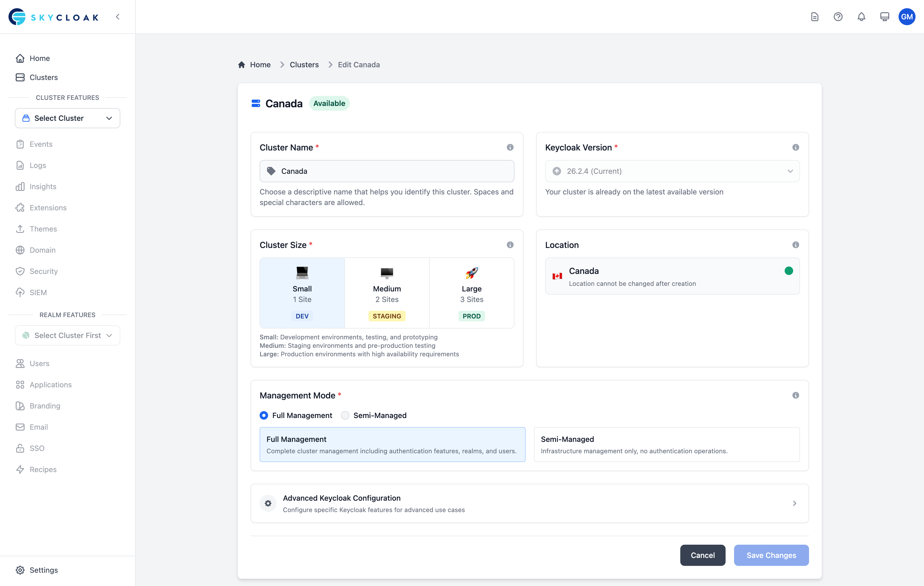Open notifications bell icon
The width and height of the screenshot is (924, 586).
[861, 17]
